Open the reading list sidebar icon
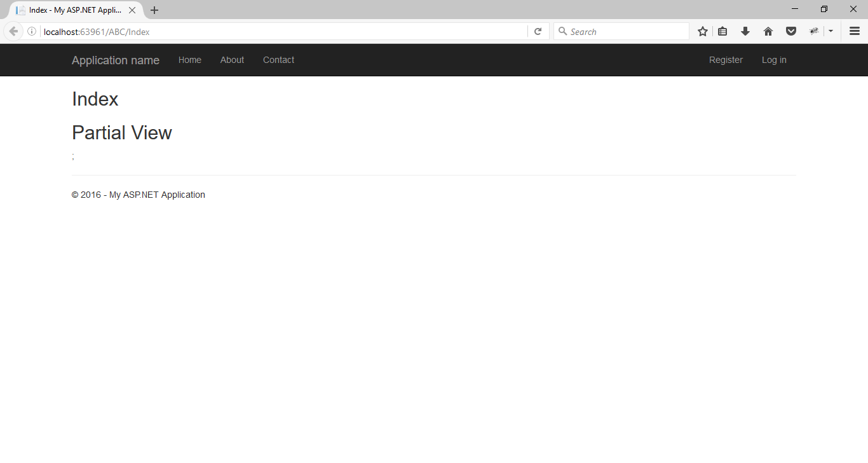This screenshot has height=463, width=868. pos(722,31)
